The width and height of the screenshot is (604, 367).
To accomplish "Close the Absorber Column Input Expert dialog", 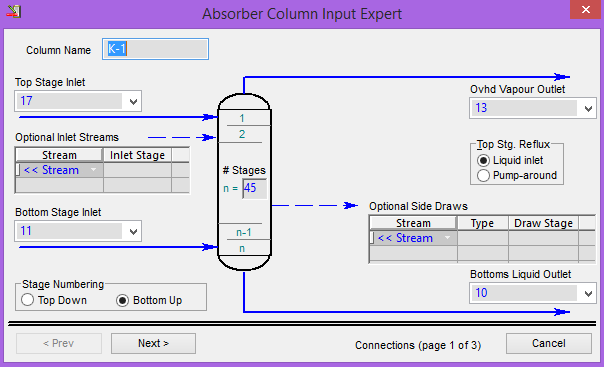I will pos(586,10).
